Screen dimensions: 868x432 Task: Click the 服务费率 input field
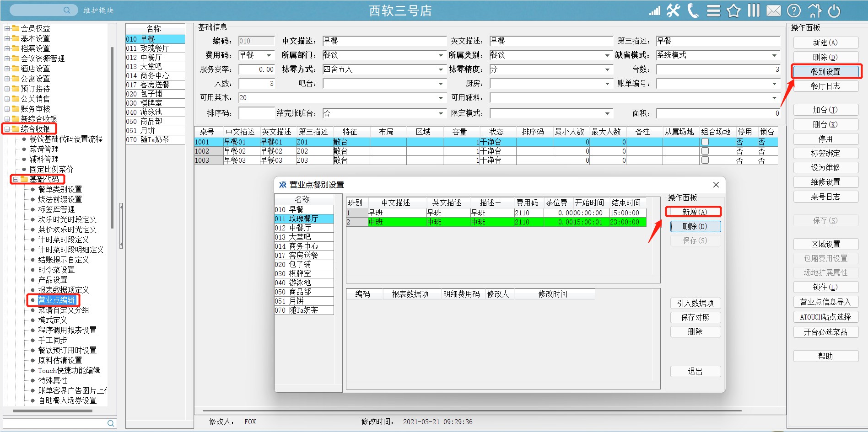click(x=256, y=69)
